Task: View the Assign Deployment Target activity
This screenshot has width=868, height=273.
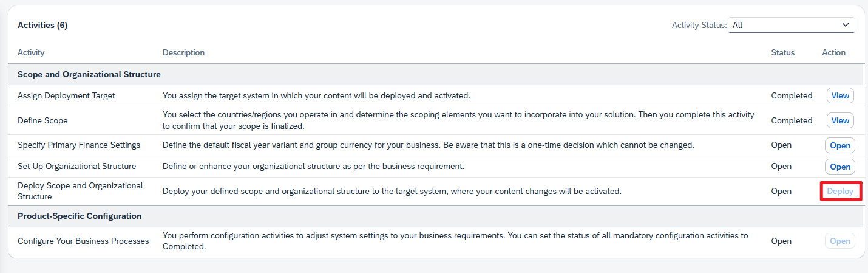Action: (x=840, y=95)
